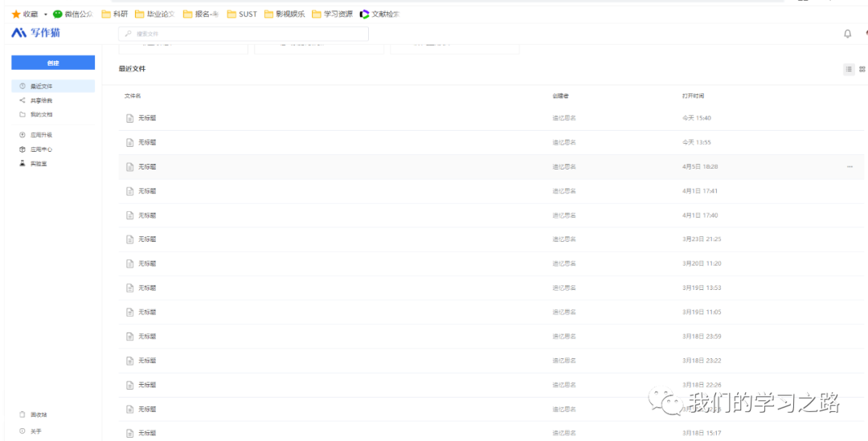Open 应用中心 cube icon

click(x=23, y=149)
